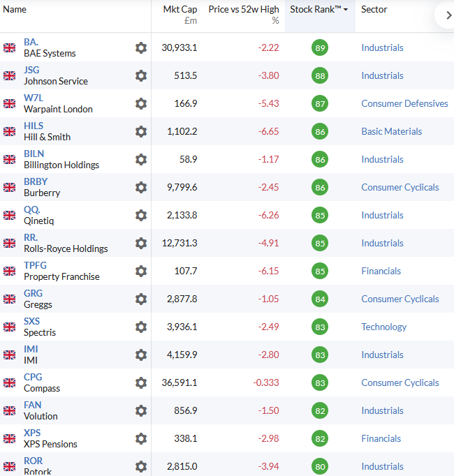Click market cap value 12,731.3
The width and height of the screenshot is (454, 476).
point(180,243)
